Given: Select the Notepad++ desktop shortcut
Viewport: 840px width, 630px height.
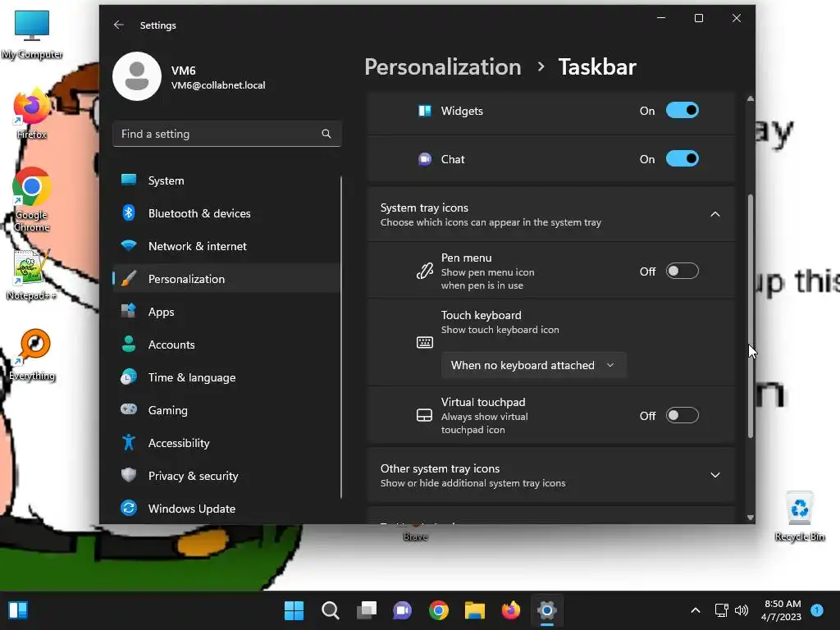Looking at the screenshot, I should pyautogui.click(x=32, y=275).
